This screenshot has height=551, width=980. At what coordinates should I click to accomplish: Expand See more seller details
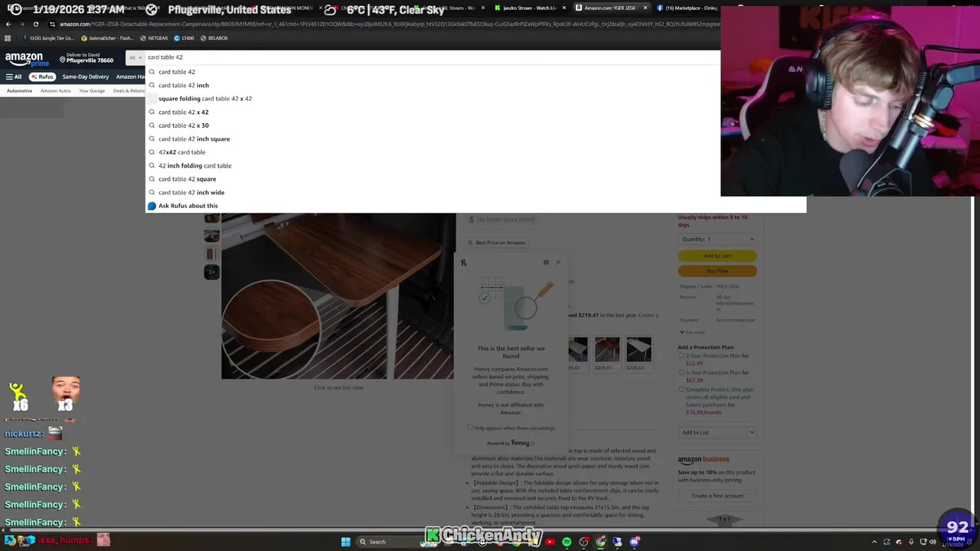692,332
